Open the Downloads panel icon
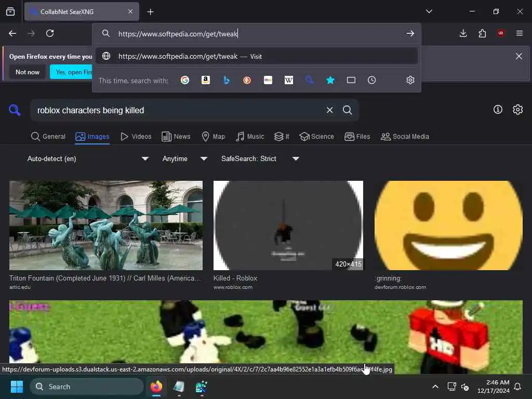The height and width of the screenshot is (399, 532). (x=463, y=33)
